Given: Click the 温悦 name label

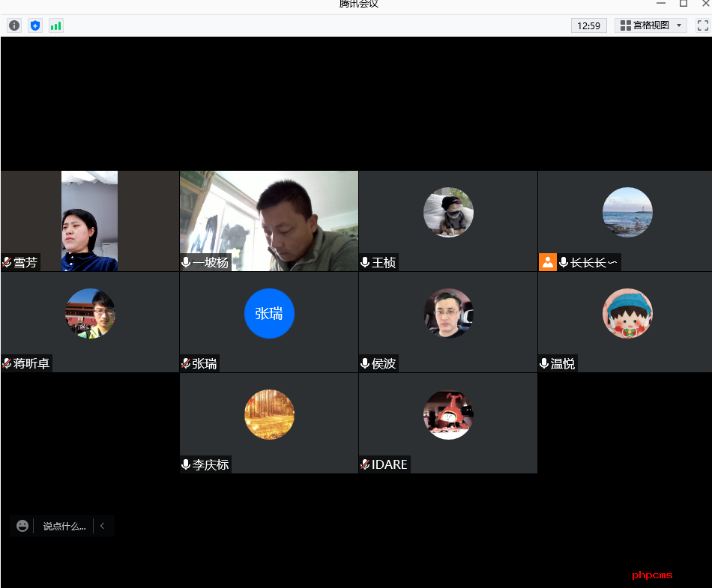Looking at the screenshot, I should [563, 363].
